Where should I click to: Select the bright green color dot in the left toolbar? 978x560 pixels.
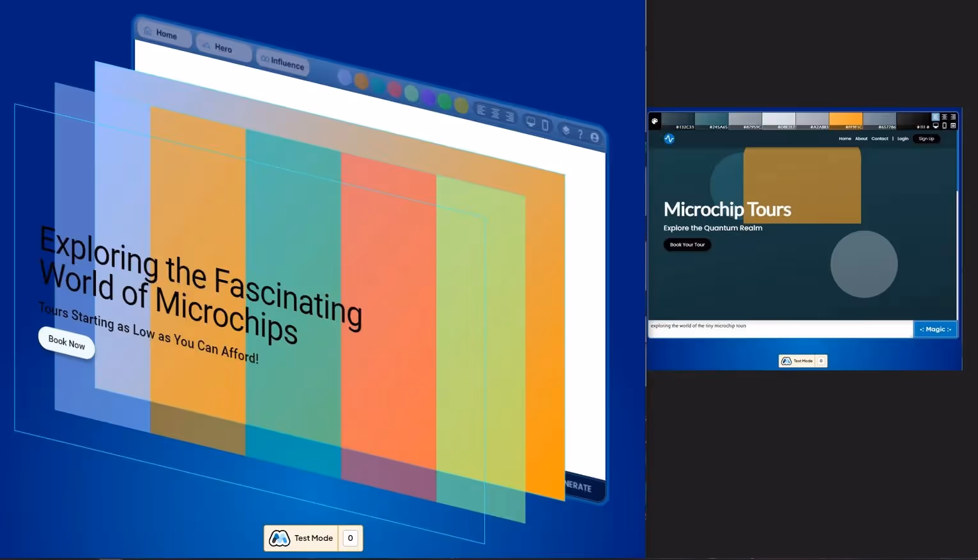coord(445,102)
